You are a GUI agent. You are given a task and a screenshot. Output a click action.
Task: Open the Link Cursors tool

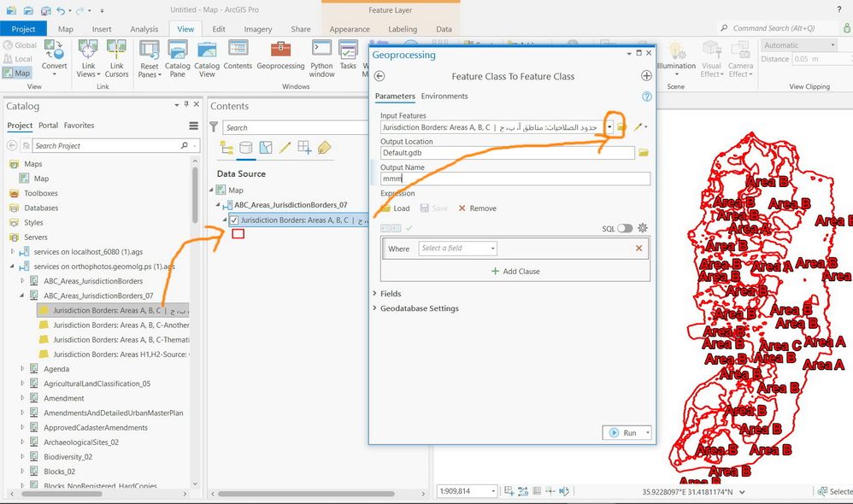[x=116, y=58]
